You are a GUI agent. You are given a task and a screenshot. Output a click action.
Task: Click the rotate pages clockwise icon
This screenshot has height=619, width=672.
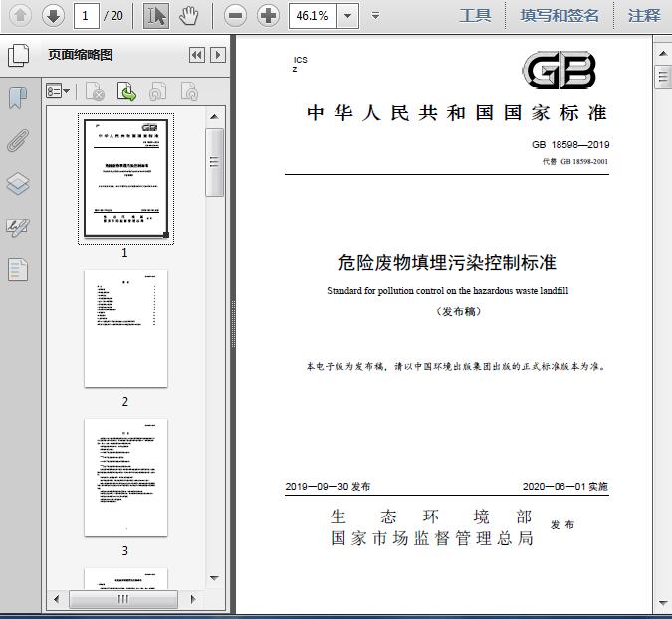coord(189,92)
